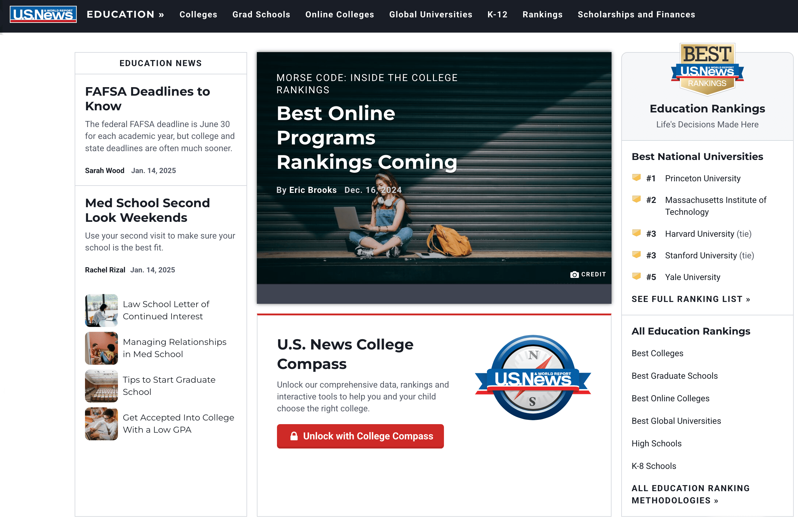This screenshot has height=532, width=798.
Task: Open author Rachel Rizal's page
Action: (x=105, y=270)
